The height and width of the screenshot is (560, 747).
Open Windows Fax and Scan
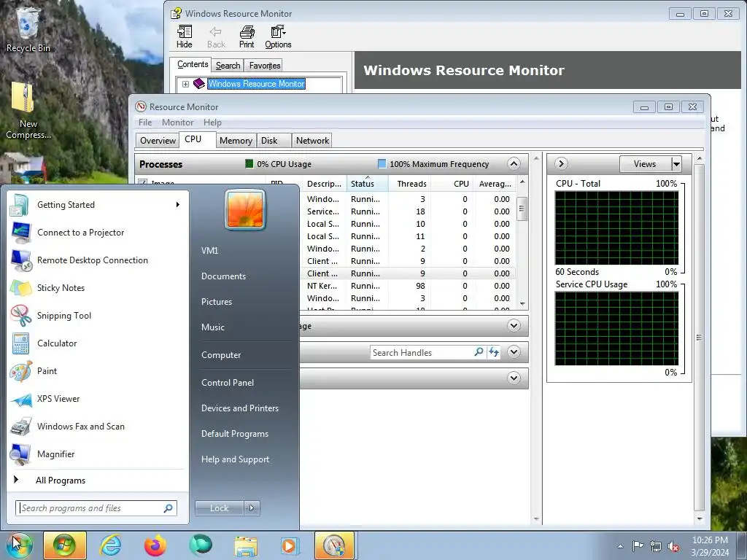(96, 426)
